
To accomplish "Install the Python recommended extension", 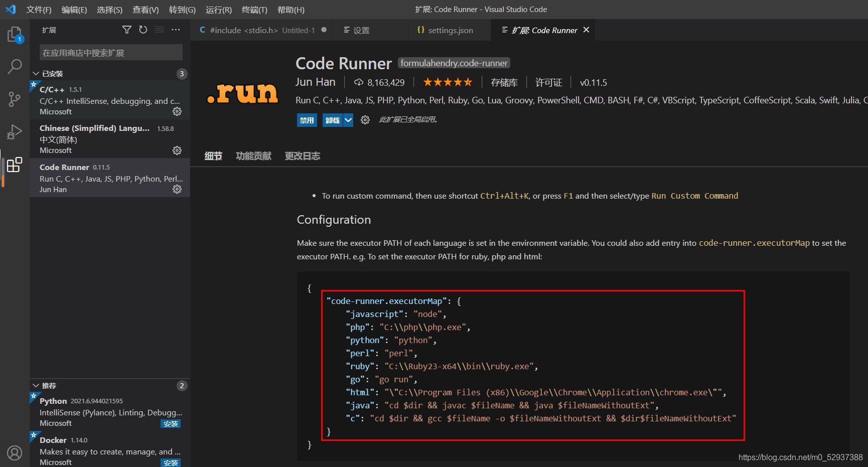I will pos(171,424).
